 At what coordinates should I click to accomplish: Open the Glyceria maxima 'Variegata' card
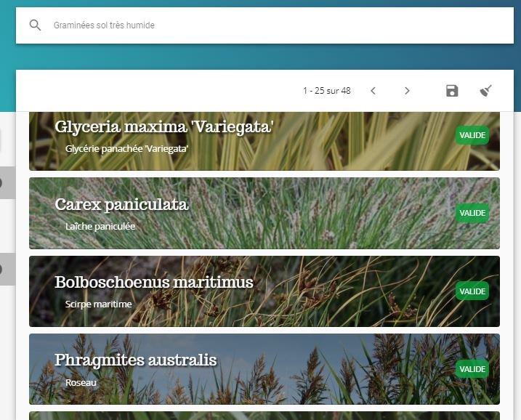coord(264,141)
